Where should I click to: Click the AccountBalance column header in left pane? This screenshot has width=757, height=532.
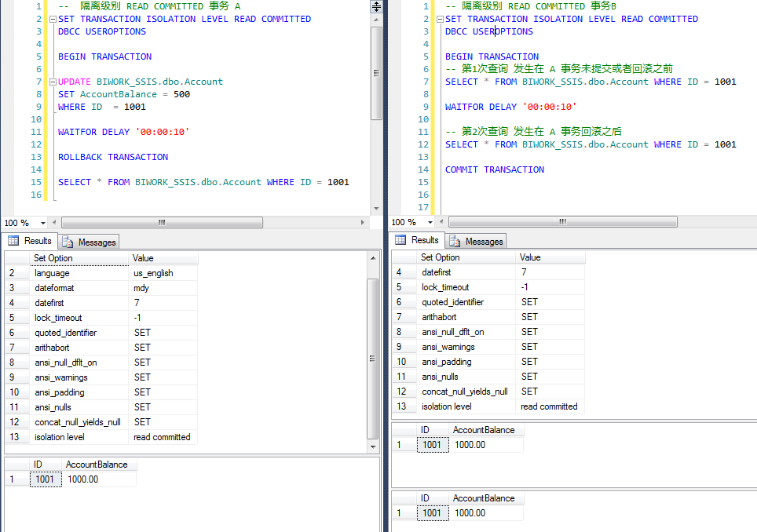pos(98,465)
